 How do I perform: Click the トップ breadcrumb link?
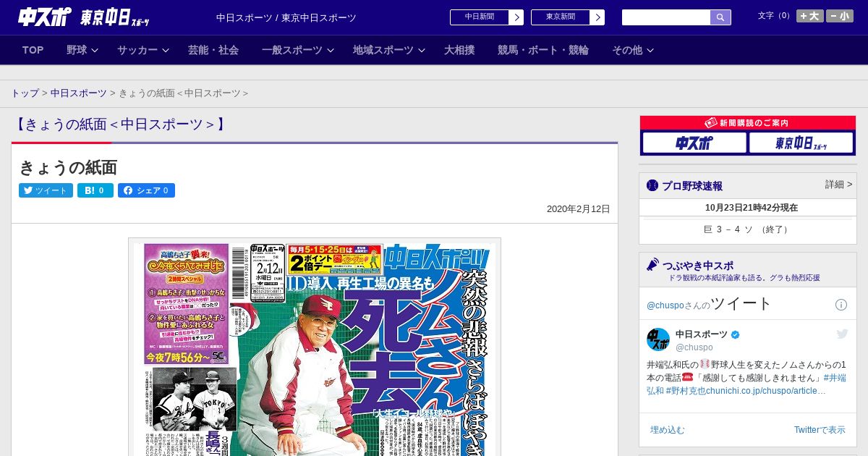[x=25, y=93]
